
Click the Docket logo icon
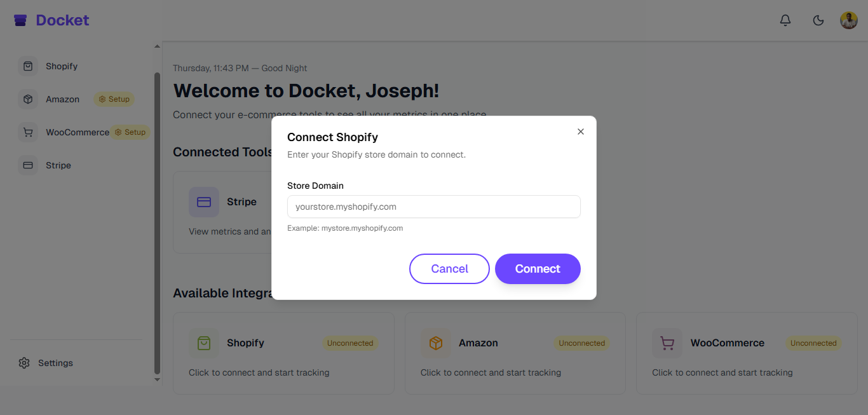tap(20, 20)
